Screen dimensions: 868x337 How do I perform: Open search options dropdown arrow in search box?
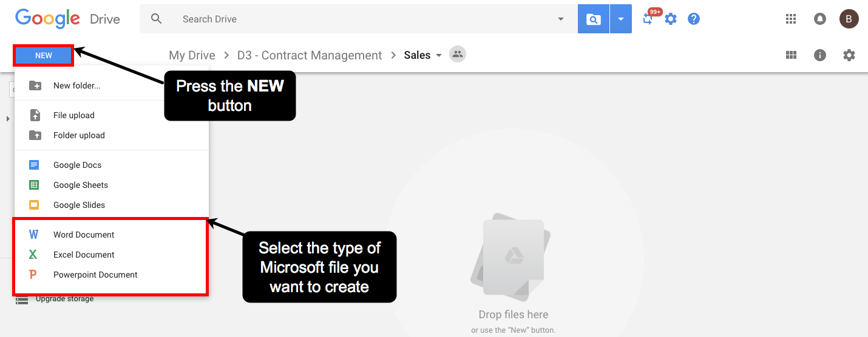coord(561,19)
